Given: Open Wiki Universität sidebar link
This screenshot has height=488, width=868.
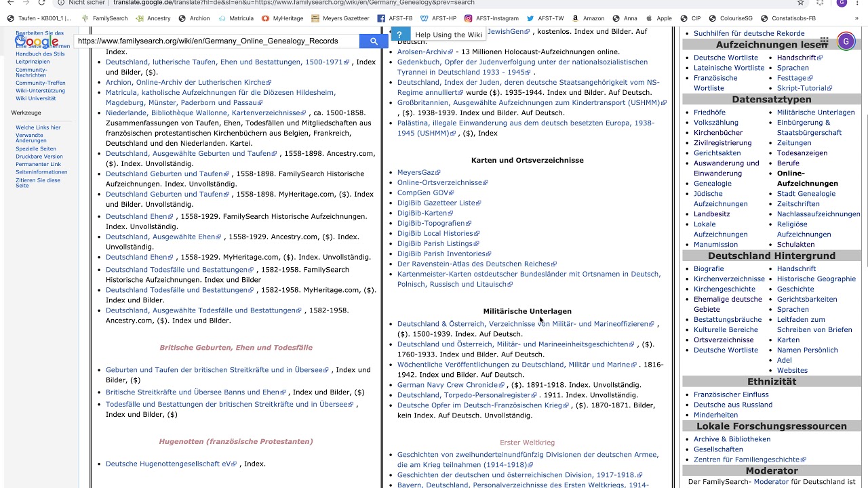Looking at the screenshot, I should (36, 98).
